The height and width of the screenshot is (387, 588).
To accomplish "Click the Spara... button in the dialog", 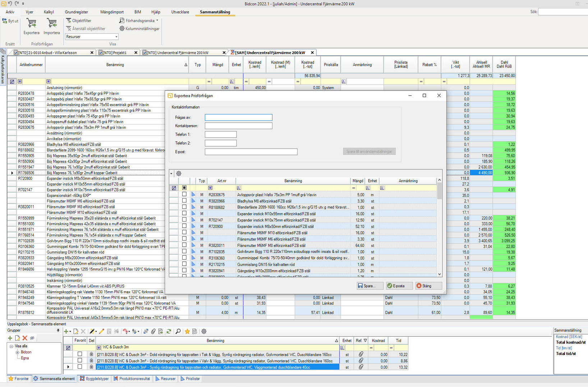I will (x=370, y=286).
